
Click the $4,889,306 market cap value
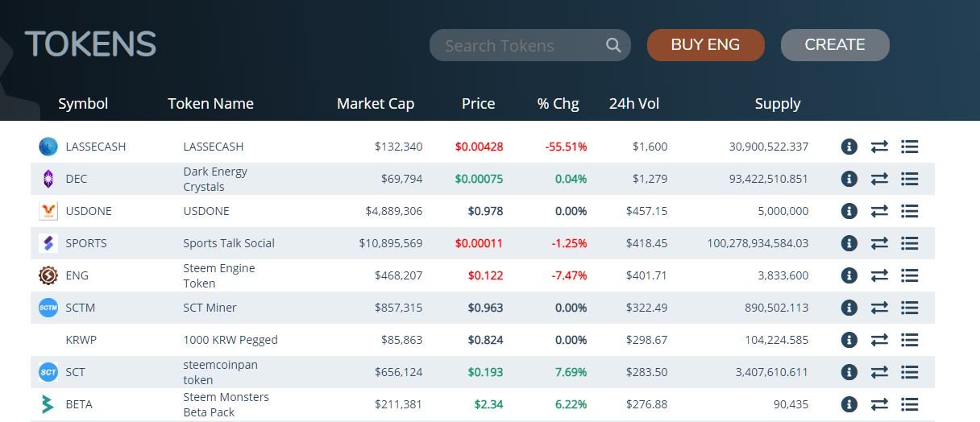pyautogui.click(x=393, y=211)
